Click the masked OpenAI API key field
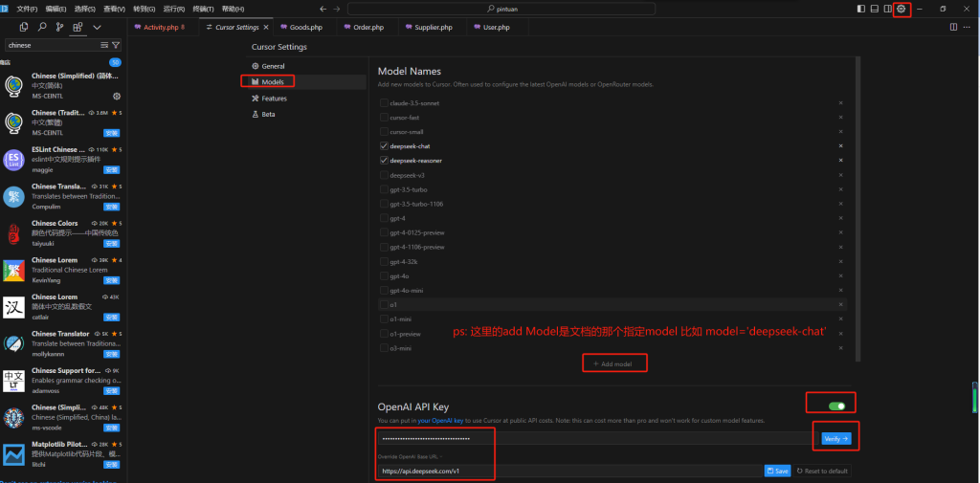The height and width of the screenshot is (483, 980). tap(598, 439)
